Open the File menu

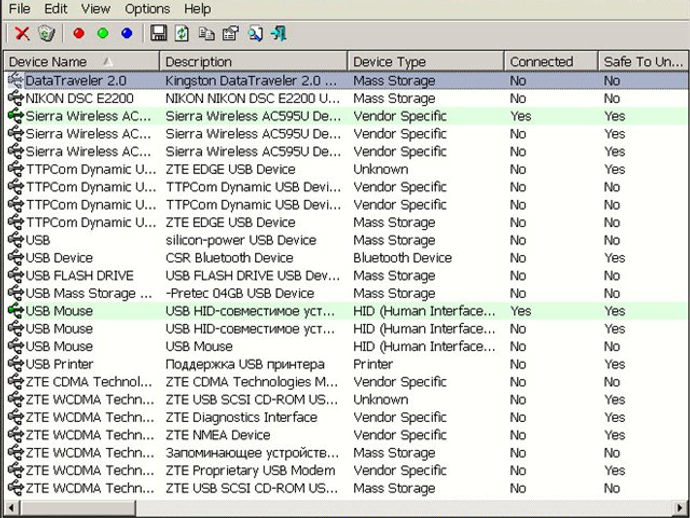tap(19, 9)
